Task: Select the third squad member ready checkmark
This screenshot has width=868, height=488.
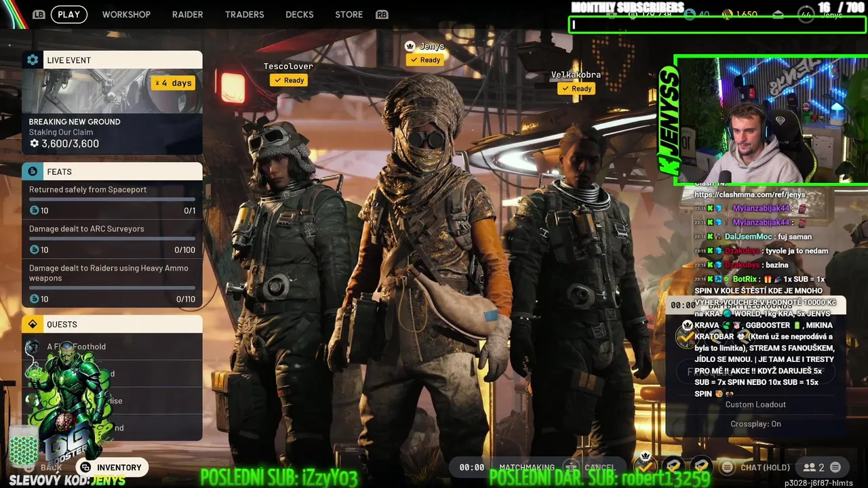Action: tap(701, 466)
